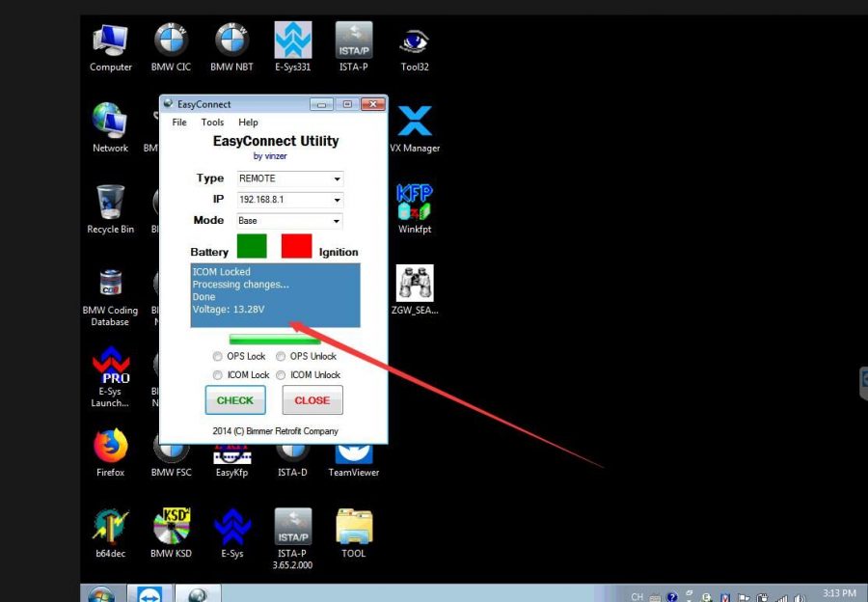Choose the ICOM Unlock radio option
Viewport: 868px width, 602px height.
click(x=282, y=375)
